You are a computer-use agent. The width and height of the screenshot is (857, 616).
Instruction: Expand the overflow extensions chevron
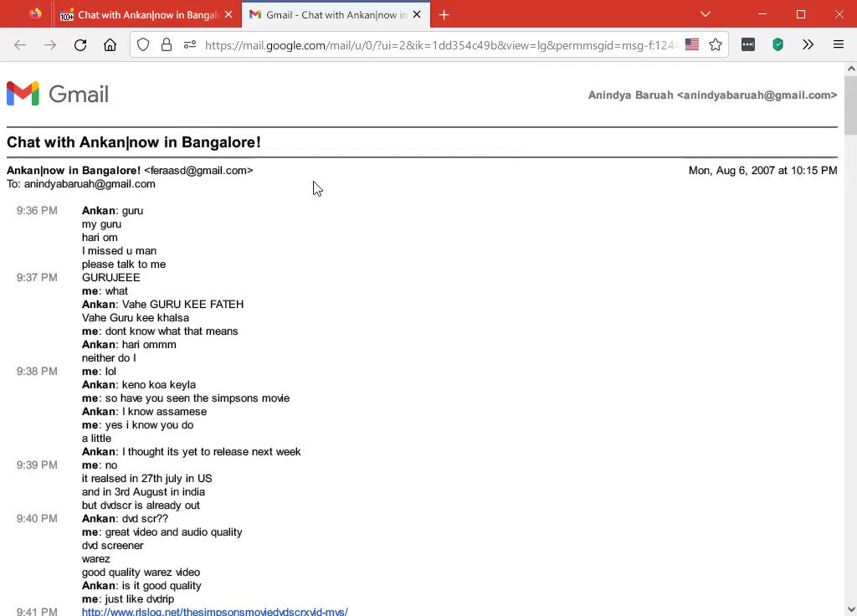tap(808, 45)
